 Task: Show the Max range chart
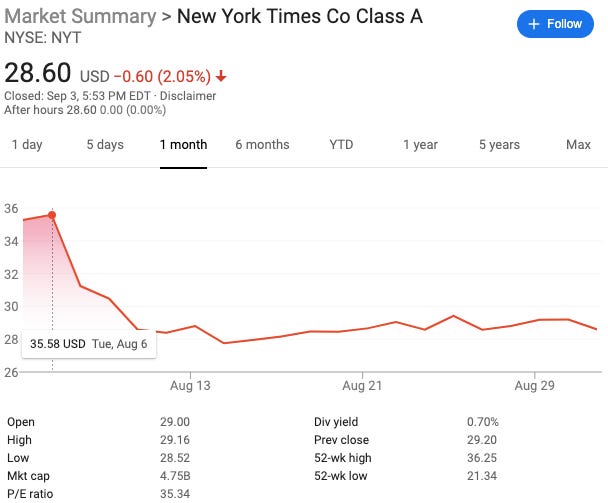click(578, 145)
